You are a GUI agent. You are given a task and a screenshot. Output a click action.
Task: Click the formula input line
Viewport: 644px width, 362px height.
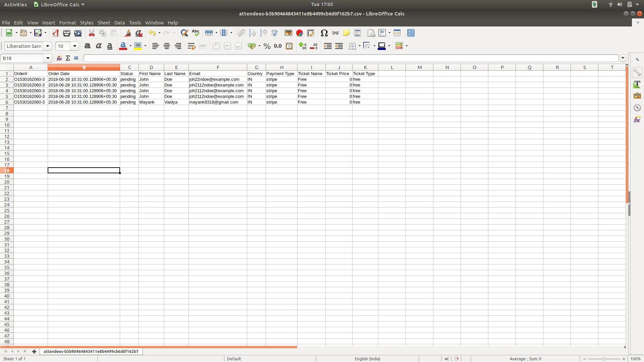coord(351,58)
